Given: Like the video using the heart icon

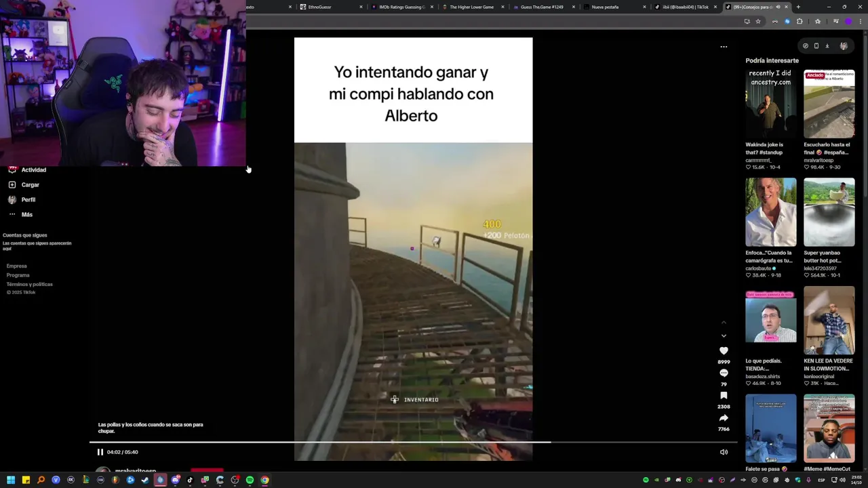Looking at the screenshot, I should pyautogui.click(x=724, y=350).
